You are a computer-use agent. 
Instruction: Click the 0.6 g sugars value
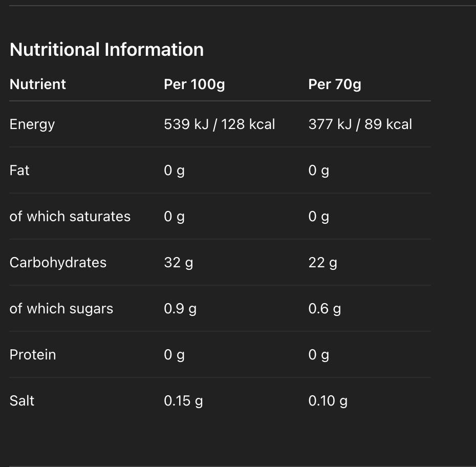[324, 309]
